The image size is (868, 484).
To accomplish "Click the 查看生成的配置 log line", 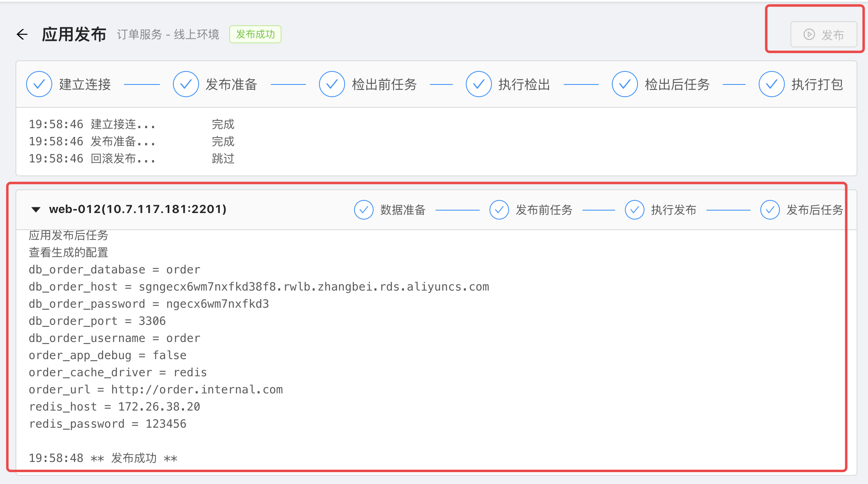I will click(x=69, y=253).
